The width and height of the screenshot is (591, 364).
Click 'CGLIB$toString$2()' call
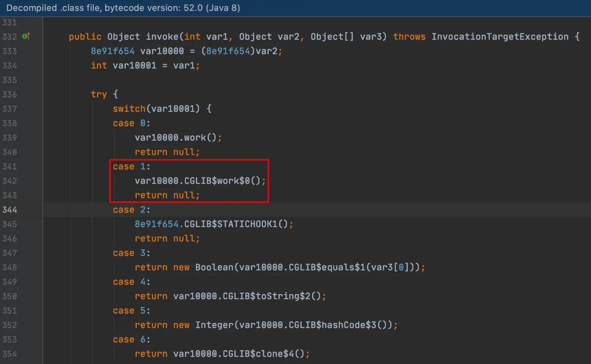click(272, 296)
